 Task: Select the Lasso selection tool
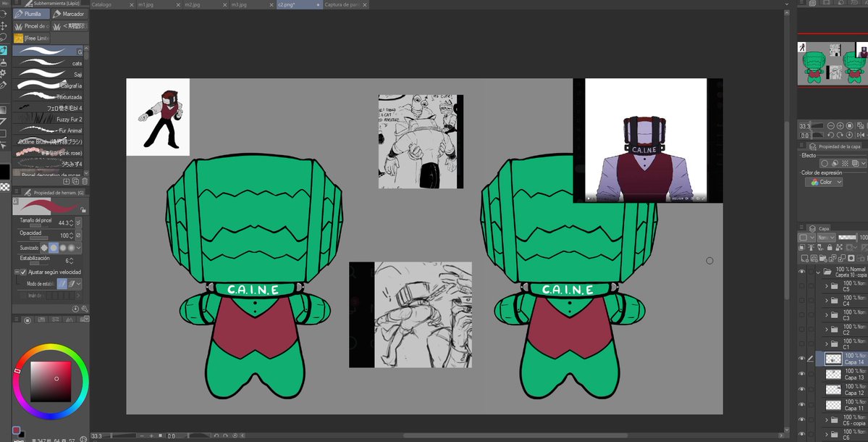(x=4, y=38)
